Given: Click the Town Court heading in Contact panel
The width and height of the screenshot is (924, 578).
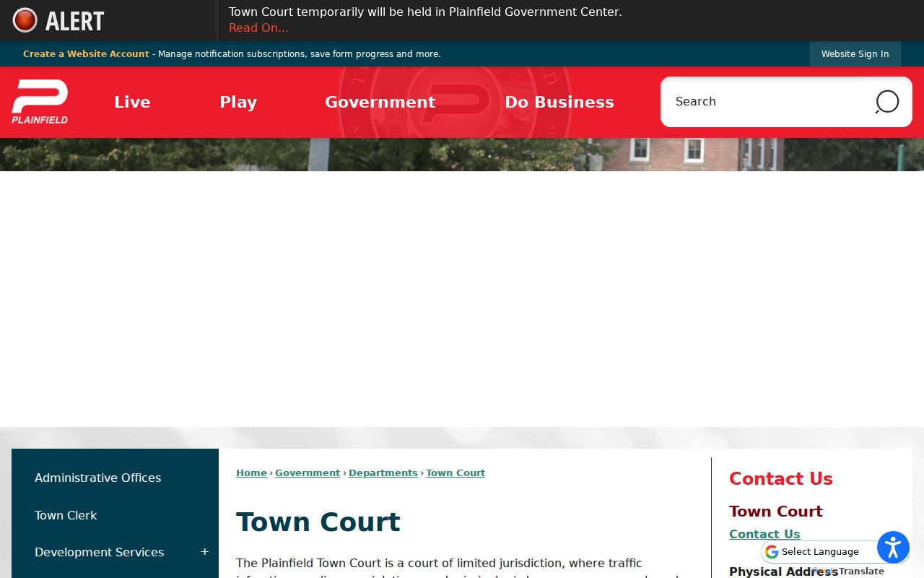Looking at the screenshot, I should tap(776, 511).
